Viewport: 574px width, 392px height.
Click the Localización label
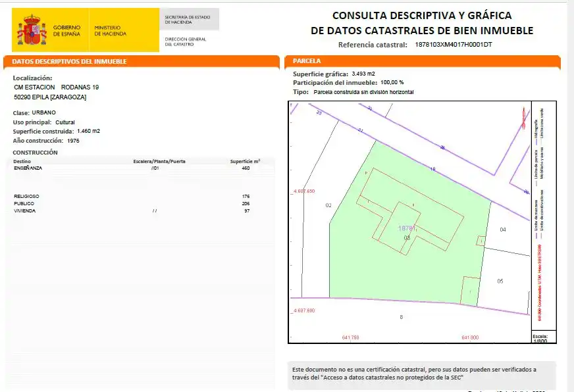point(32,78)
